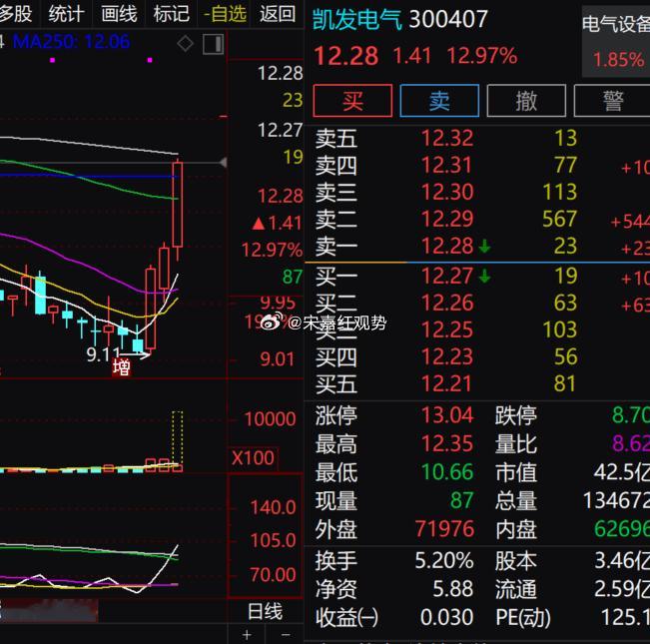Click stock name 凯发电气

356,20
